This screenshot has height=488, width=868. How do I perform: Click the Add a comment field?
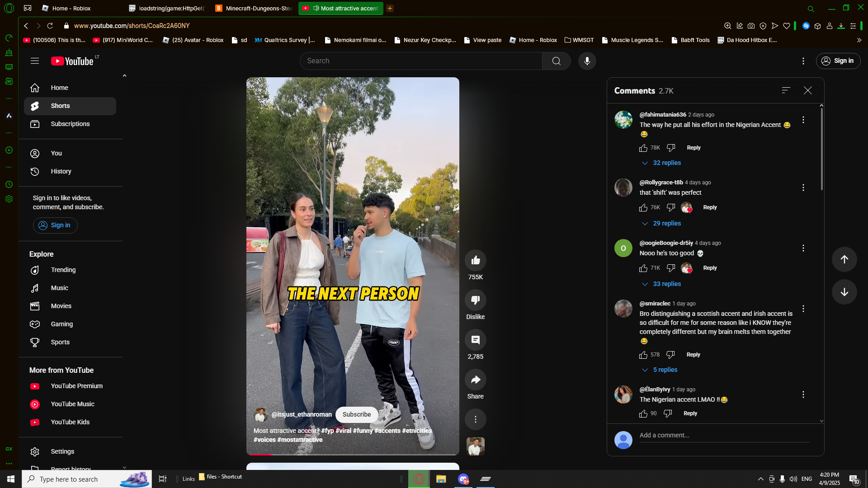coord(724,436)
